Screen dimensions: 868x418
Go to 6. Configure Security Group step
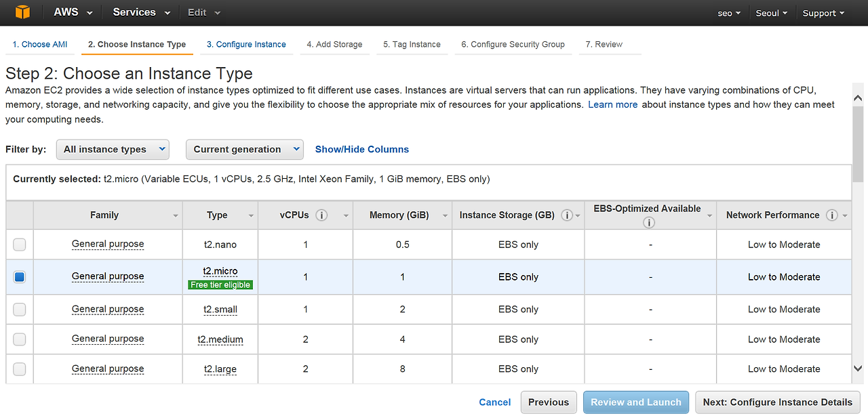coord(513,45)
